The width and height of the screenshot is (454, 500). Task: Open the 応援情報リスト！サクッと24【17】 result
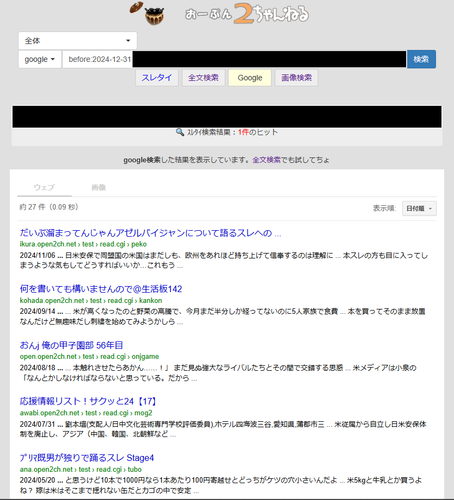(x=89, y=401)
